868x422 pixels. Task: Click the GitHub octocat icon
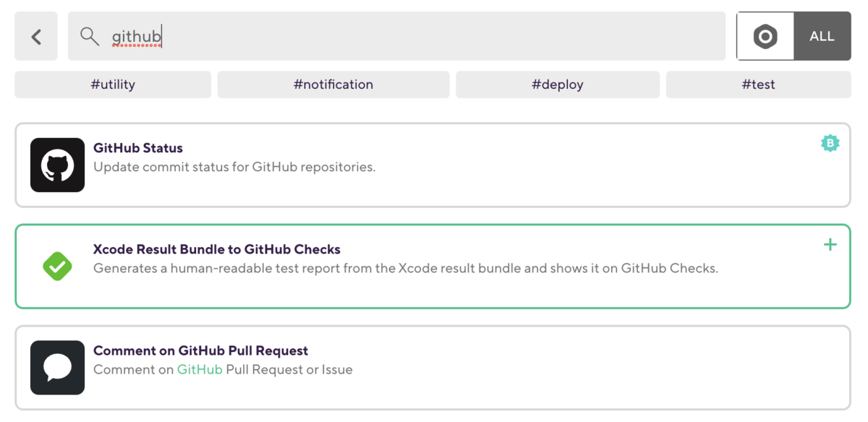pos(57,165)
